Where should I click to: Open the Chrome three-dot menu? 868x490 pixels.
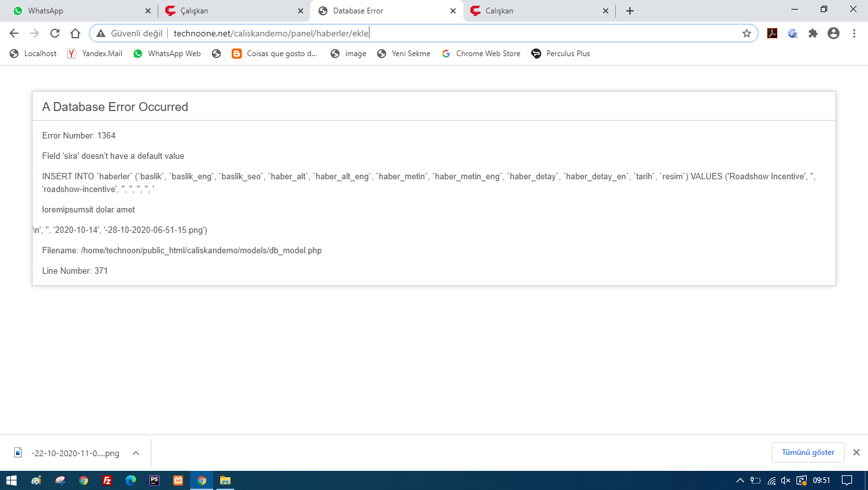[854, 33]
